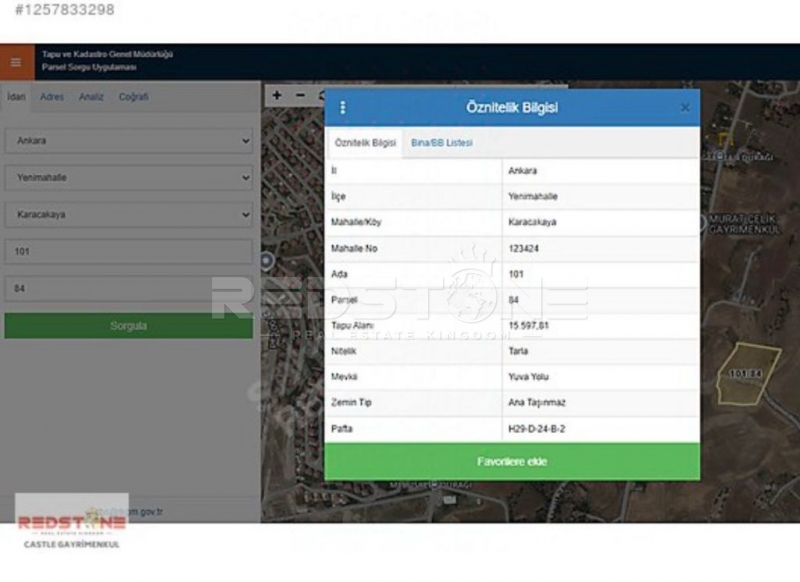This screenshot has width=800, height=582.
Task: Open the orange hamburger menu
Action: click(x=15, y=61)
